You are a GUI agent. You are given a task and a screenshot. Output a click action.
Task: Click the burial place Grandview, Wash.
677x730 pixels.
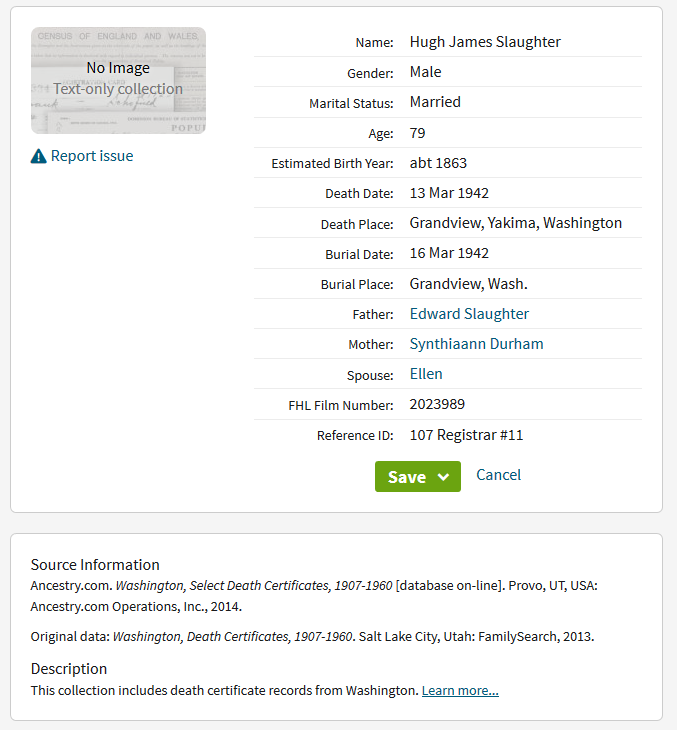tap(468, 284)
